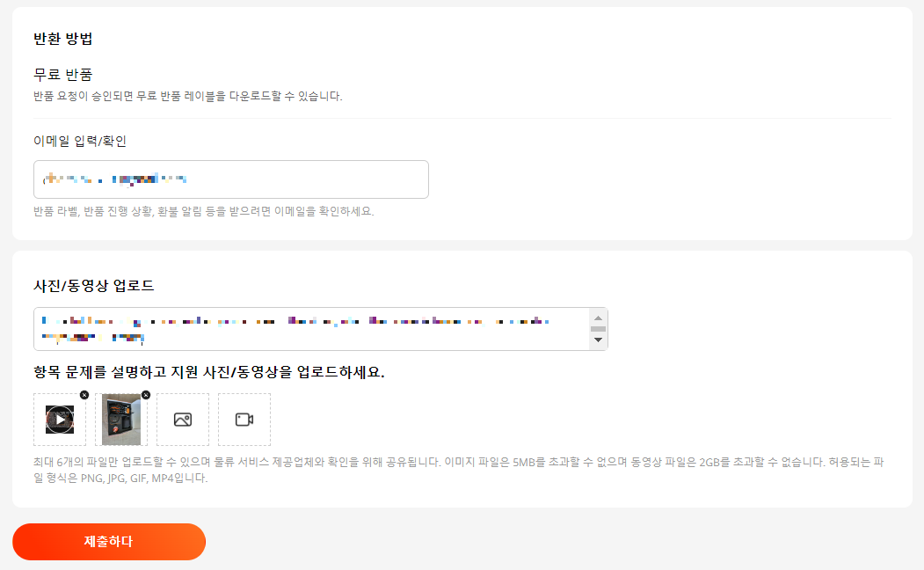Screen dimensions: 924x570
Task: Select the 무료 반품 return option
Action: pos(63,75)
